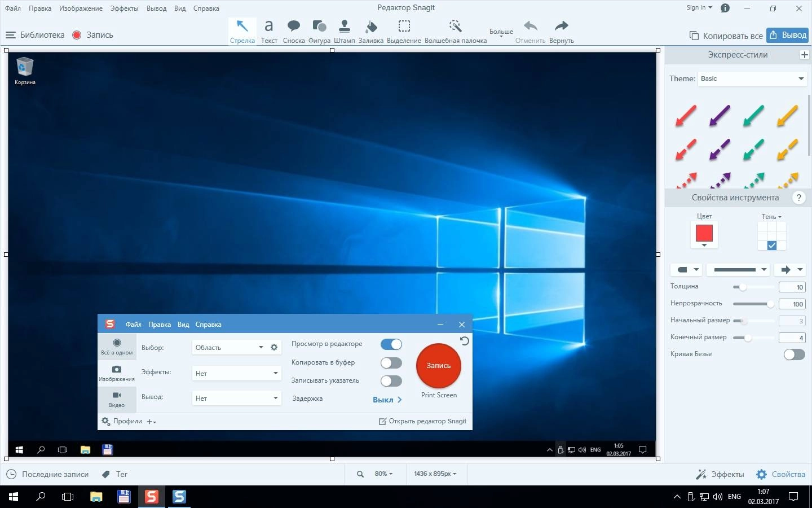Click the Толщина value field showing 10
This screenshot has width=812, height=508.
tap(792, 287)
